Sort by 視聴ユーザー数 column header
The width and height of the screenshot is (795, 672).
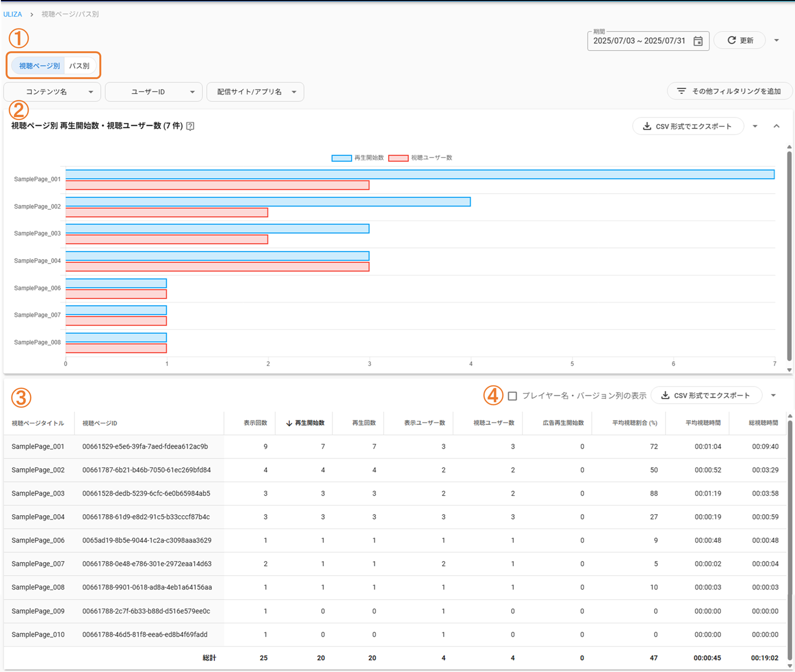coord(494,423)
